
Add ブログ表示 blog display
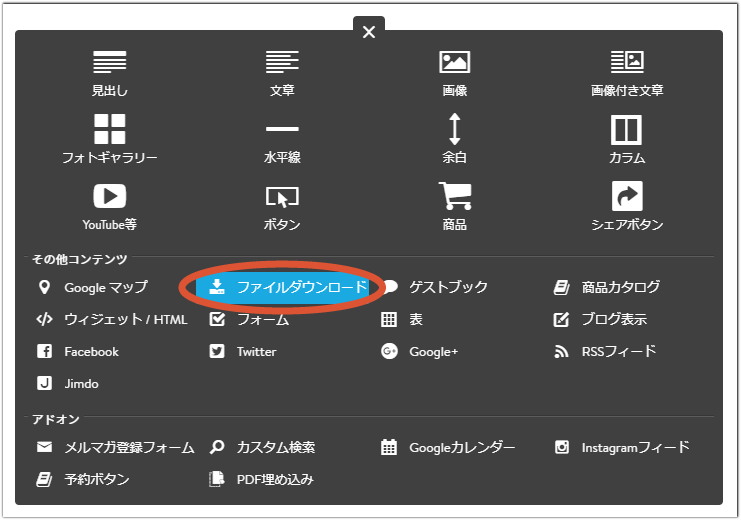coord(600,320)
